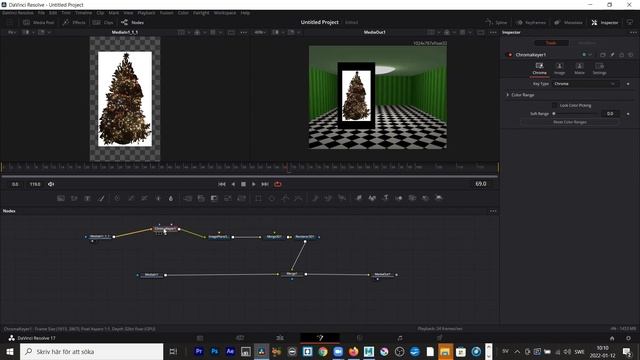
Task: Open the Metadata panel
Action: 568,22
